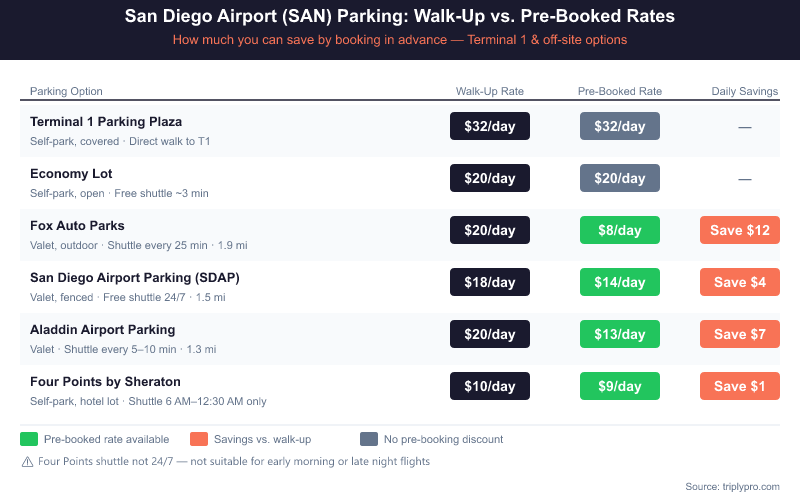Click the orange savings legend swatch
The height and width of the screenshot is (500, 800).
[199, 439]
